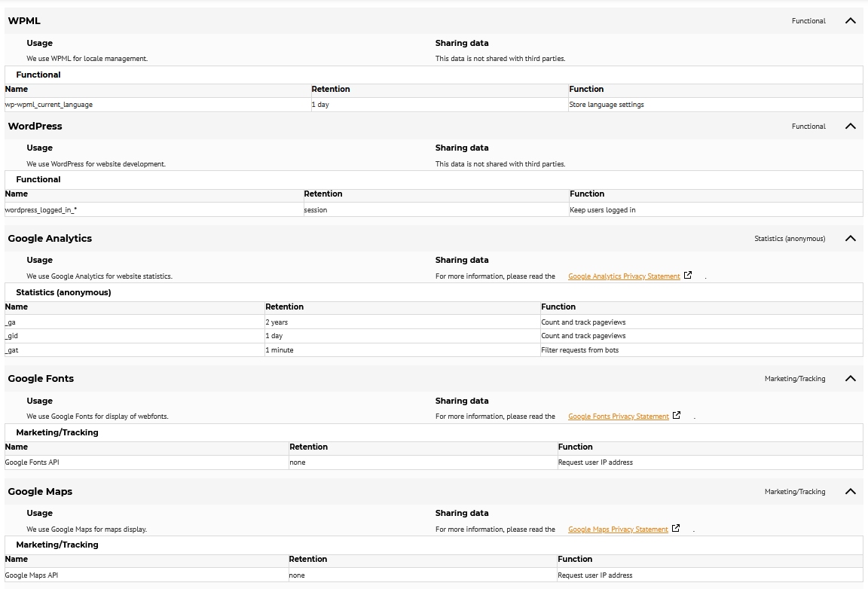Click the external link icon after Fonts Privacy Statement
This screenshot has width=868, height=589.
click(x=677, y=415)
